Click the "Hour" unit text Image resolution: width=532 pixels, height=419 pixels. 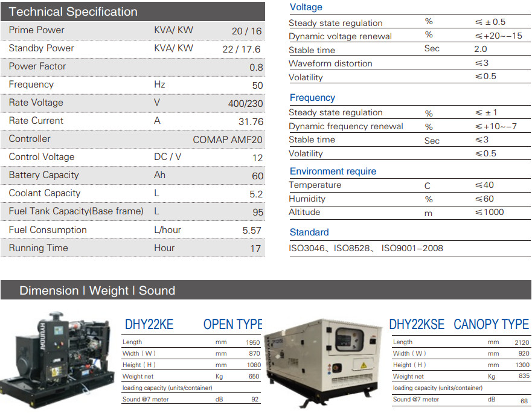[164, 248]
